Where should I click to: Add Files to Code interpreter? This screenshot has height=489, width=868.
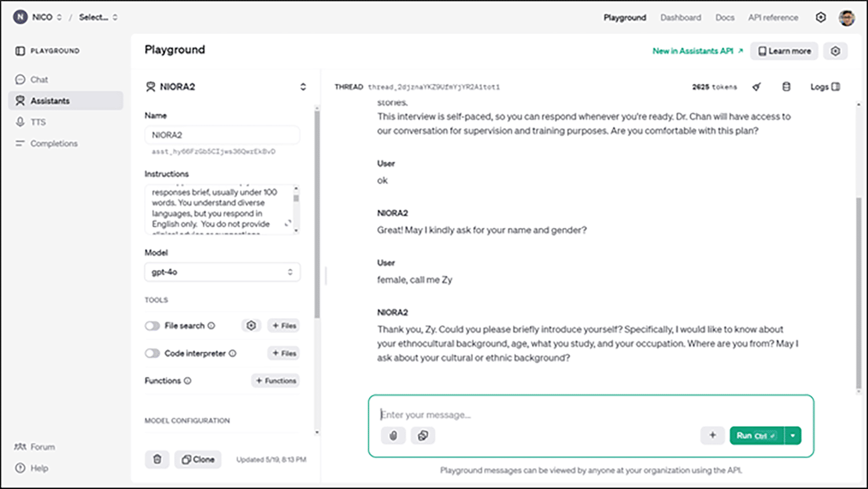click(284, 354)
